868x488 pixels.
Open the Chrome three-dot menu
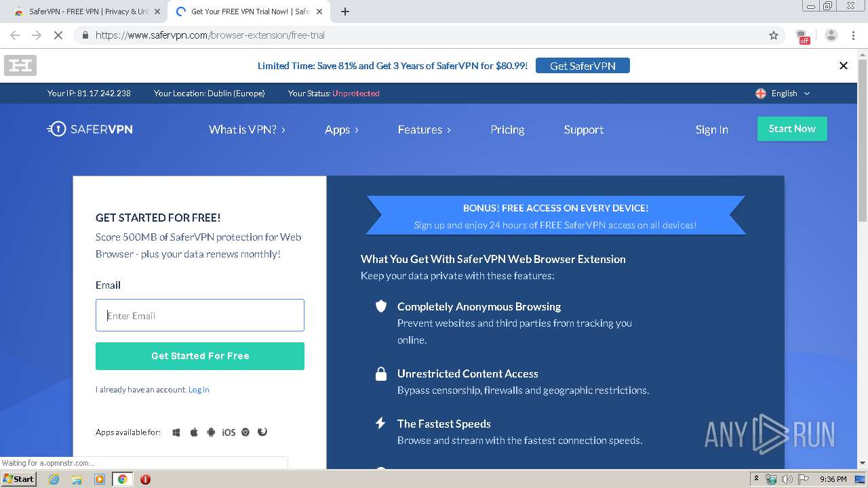coord(853,35)
